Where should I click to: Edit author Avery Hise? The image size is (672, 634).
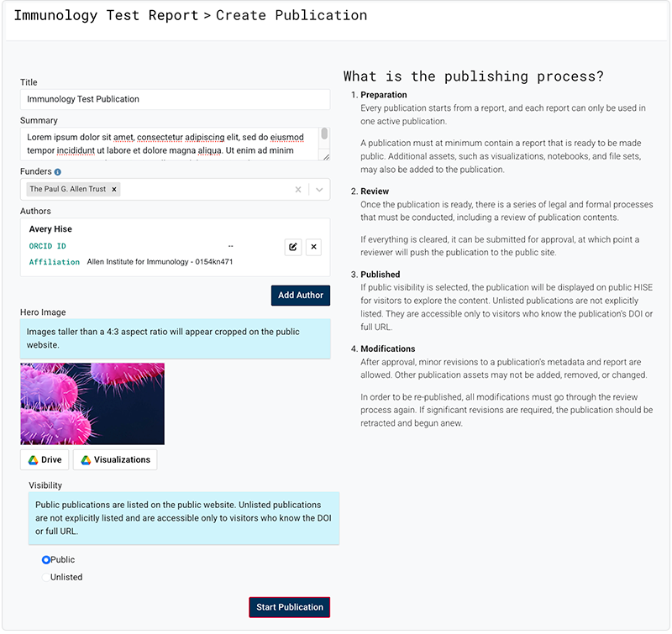tap(292, 247)
